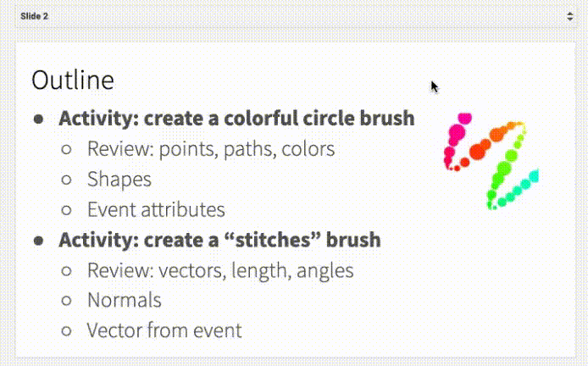Click the solid bullet before the circle brush activity
Image resolution: width=588 pixels, height=366 pixels.
coord(38,119)
